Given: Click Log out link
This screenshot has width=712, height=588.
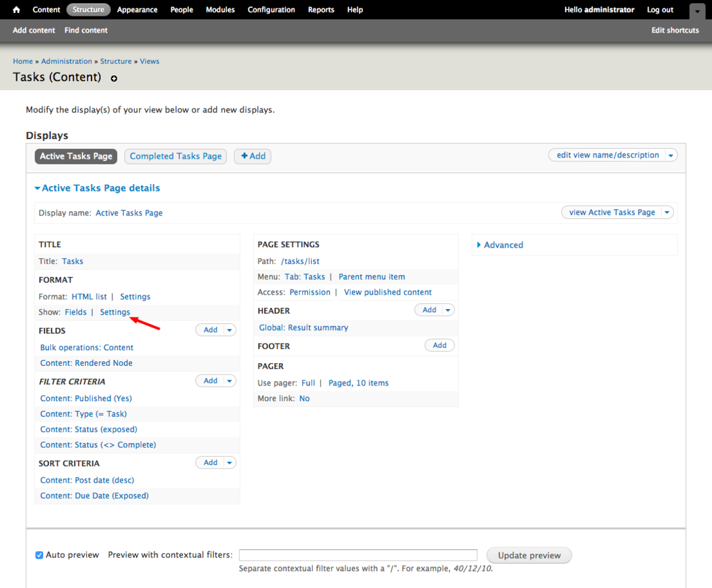Looking at the screenshot, I should pyautogui.click(x=660, y=10).
